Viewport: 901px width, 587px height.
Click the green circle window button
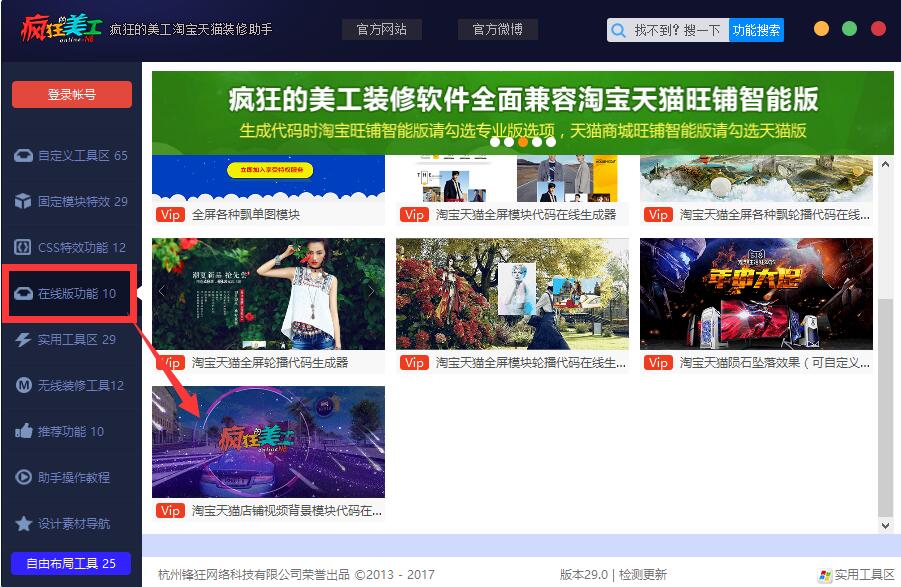point(849,29)
